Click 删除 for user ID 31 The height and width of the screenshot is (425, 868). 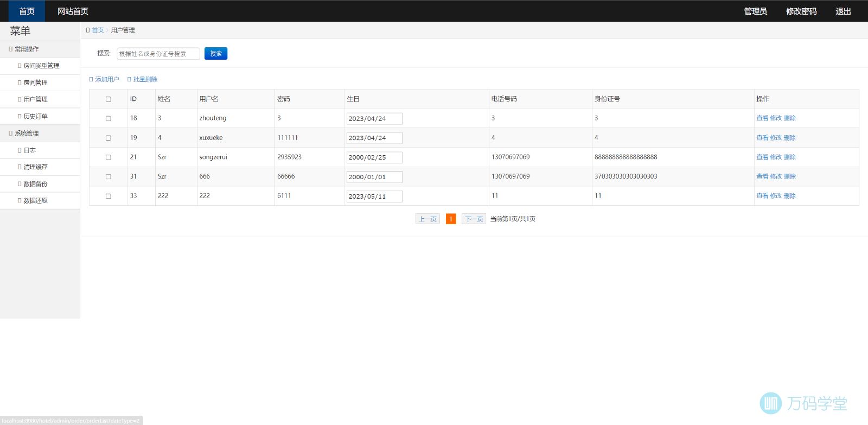click(x=790, y=176)
